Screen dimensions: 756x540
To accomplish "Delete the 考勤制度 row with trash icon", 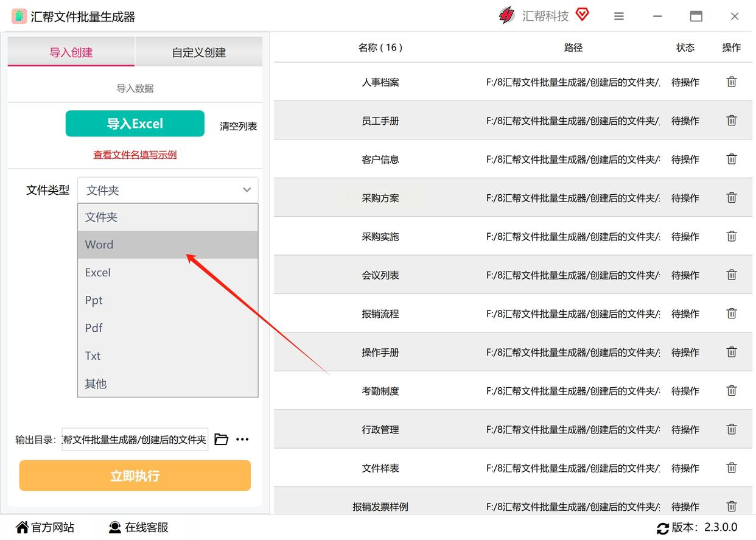I will 732,390.
